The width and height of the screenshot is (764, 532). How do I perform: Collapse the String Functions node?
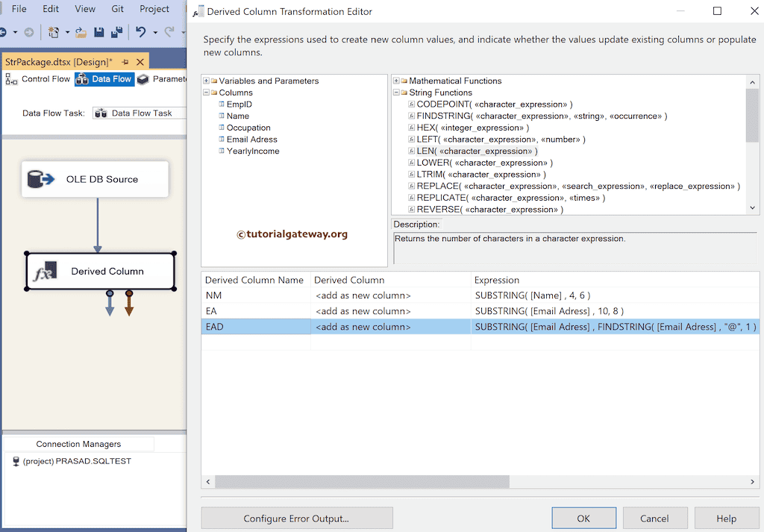click(x=396, y=93)
